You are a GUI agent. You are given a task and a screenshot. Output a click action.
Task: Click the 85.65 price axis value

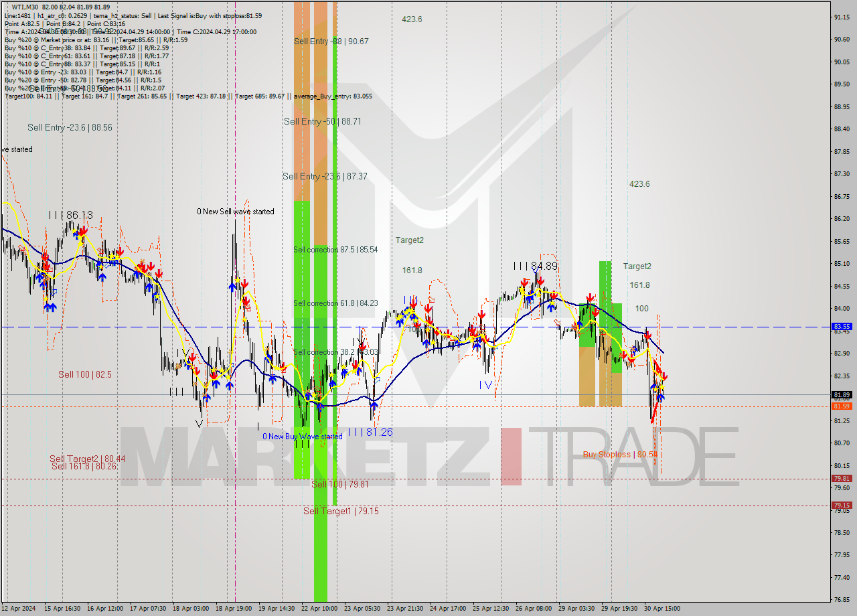[842, 241]
